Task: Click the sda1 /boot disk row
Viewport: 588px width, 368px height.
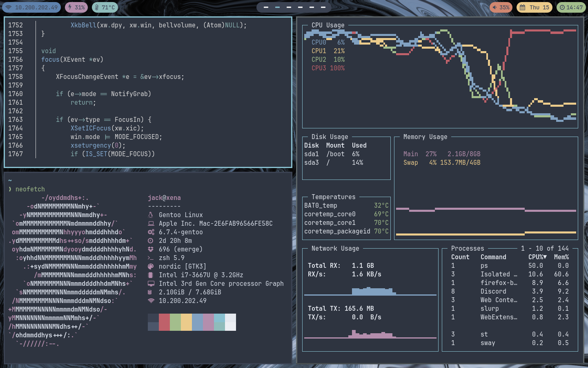Action: (332, 154)
